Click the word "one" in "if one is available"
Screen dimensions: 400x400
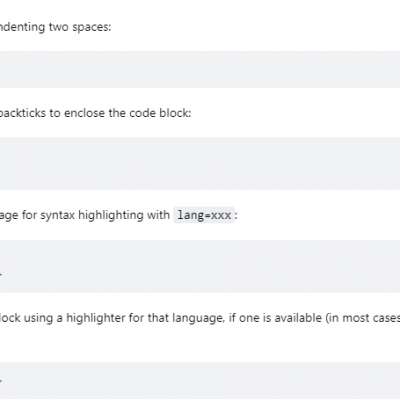249,318
